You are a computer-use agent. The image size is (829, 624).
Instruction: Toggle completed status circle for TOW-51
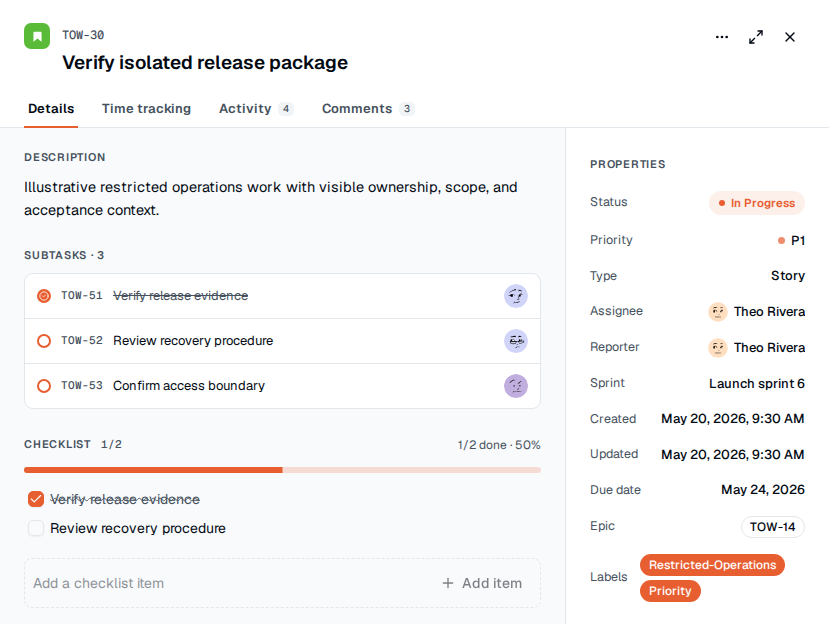(x=44, y=296)
